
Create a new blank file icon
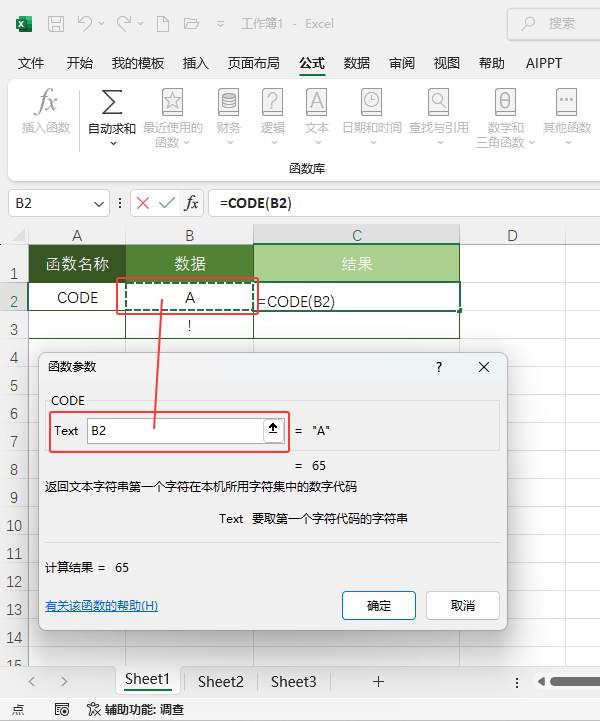click(163, 23)
